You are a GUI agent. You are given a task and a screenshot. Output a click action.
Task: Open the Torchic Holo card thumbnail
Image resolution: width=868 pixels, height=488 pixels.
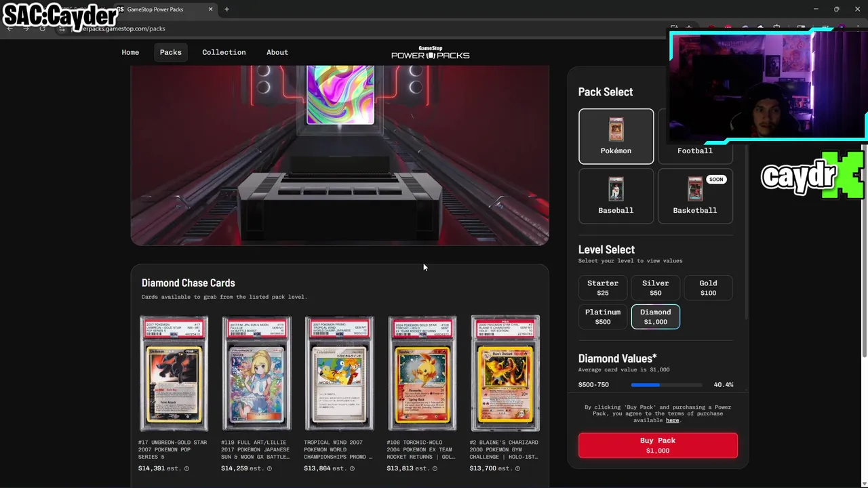[x=422, y=373]
